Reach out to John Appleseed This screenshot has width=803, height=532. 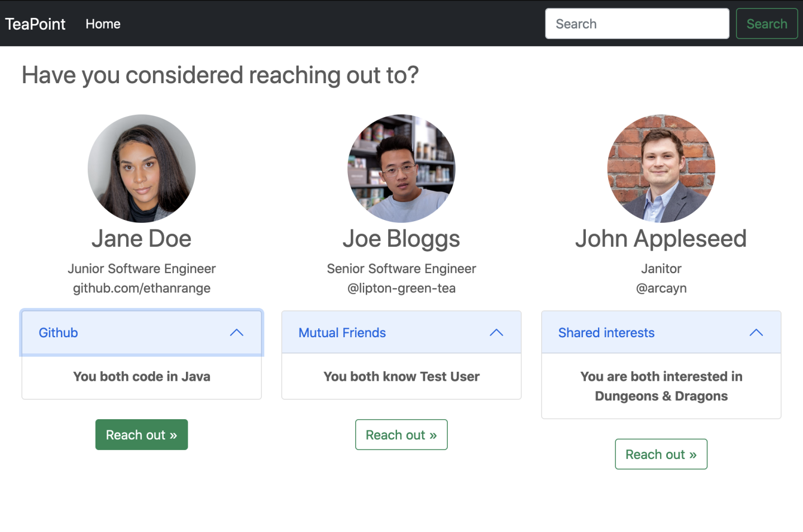pos(661,454)
